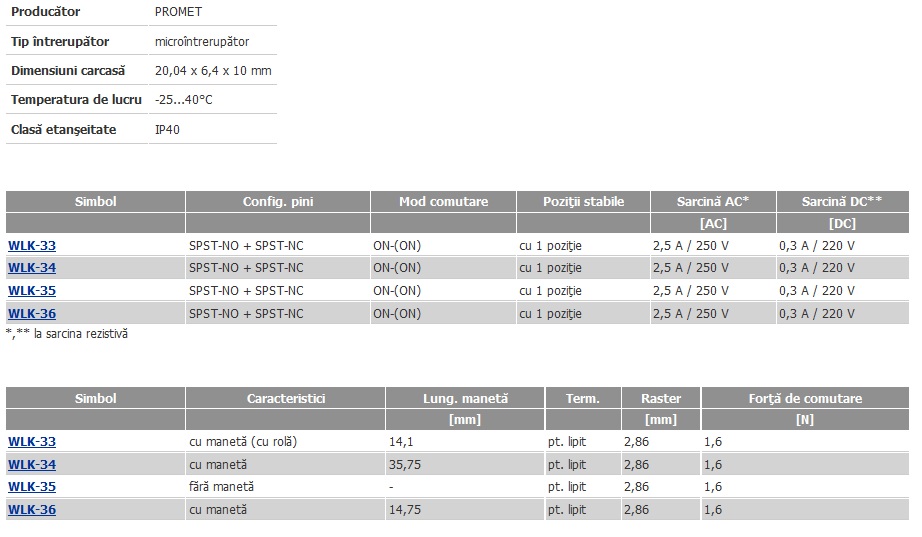
Task: Click WLK-34 link in the Caracteristici table
Action: (x=32, y=465)
